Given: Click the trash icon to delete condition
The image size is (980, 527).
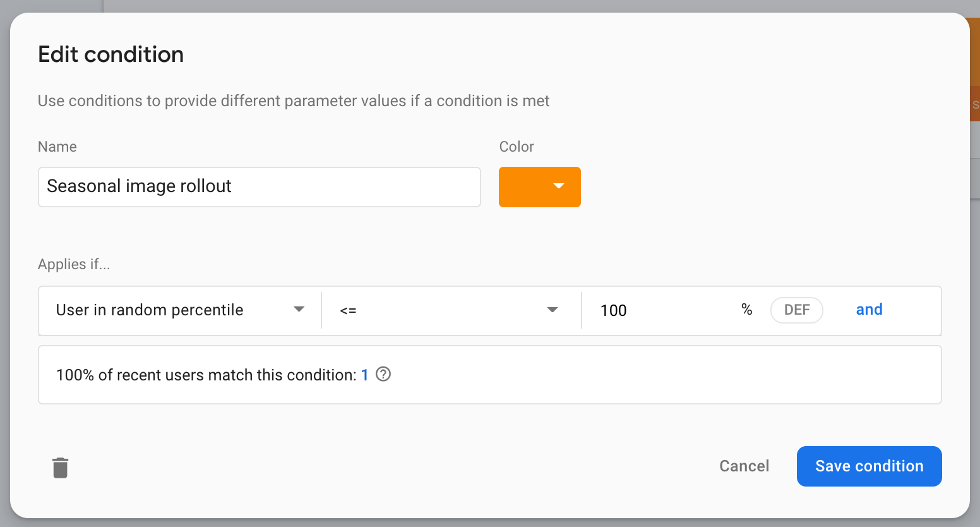Looking at the screenshot, I should [60, 468].
